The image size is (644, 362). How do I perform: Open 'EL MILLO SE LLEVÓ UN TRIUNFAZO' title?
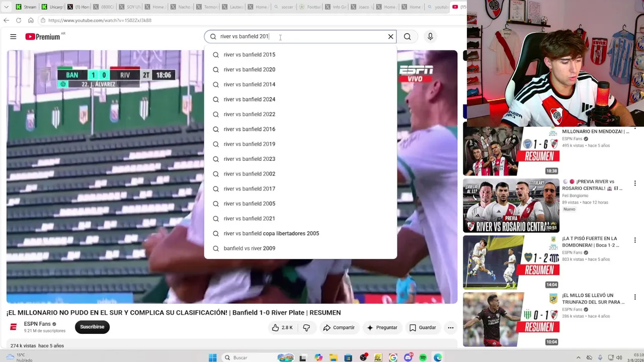click(593, 299)
